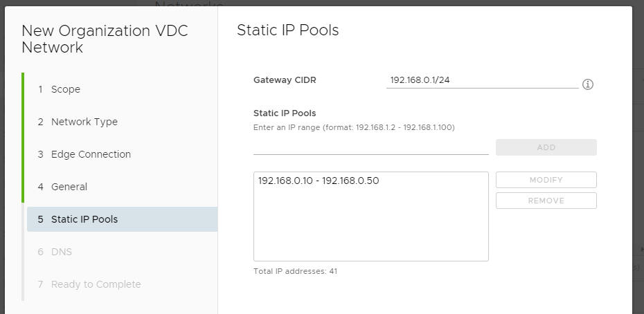Click the ADD button

click(546, 147)
